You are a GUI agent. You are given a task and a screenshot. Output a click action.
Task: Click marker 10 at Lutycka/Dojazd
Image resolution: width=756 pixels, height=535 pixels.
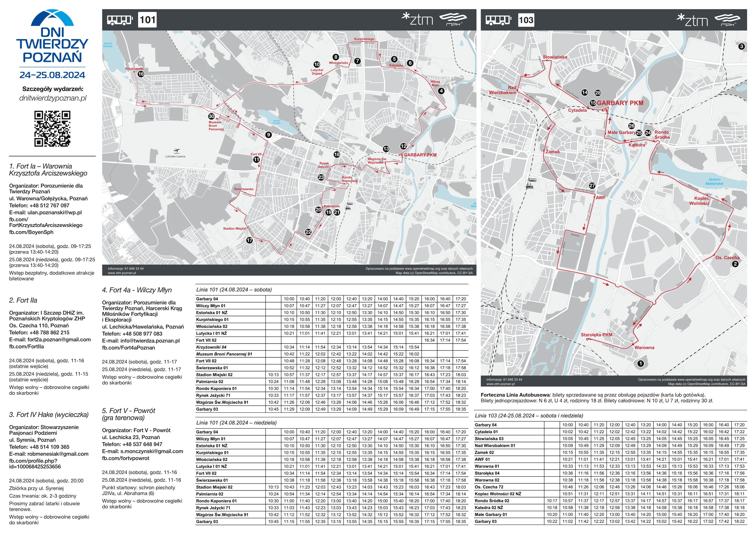coord(317,65)
